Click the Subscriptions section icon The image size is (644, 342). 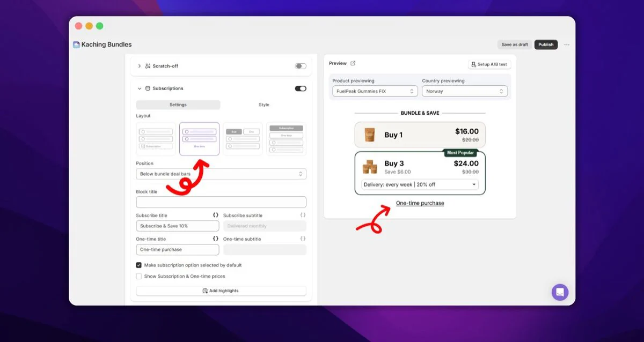click(x=148, y=88)
